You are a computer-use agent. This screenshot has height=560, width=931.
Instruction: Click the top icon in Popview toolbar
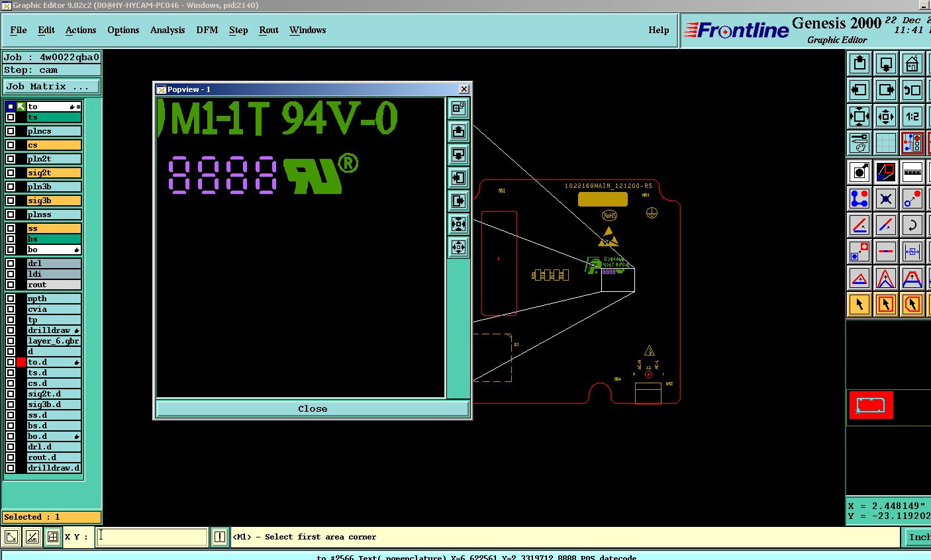pos(458,108)
